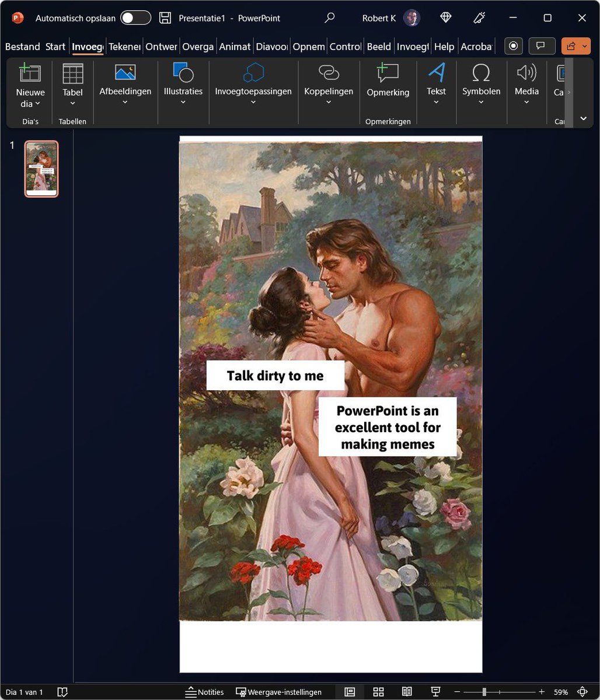Open the comments pane speech-bubble button
This screenshot has width=600, height=700.
tap(541, 46)
